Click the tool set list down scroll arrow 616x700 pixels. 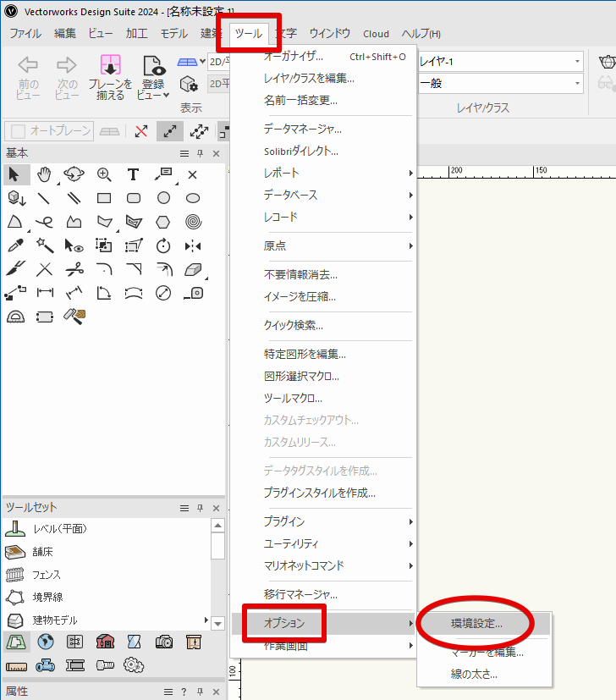coord(217,623)
